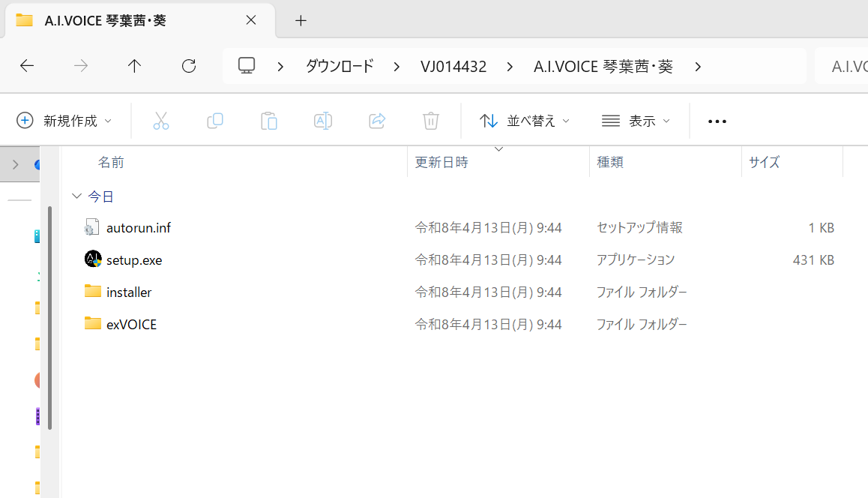
Task: Sort by the 名前 column header
Action: (x=111, y=162)
